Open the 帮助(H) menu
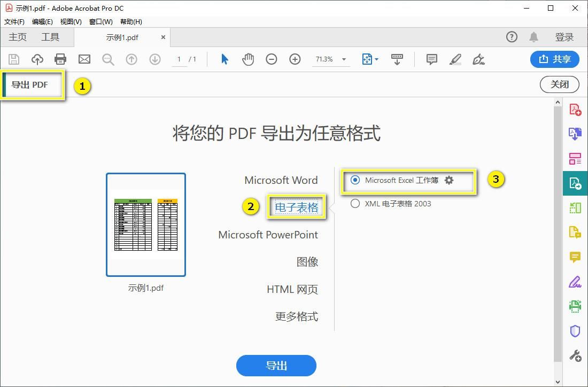Screen dimensions: 588x387 (131, 22)
